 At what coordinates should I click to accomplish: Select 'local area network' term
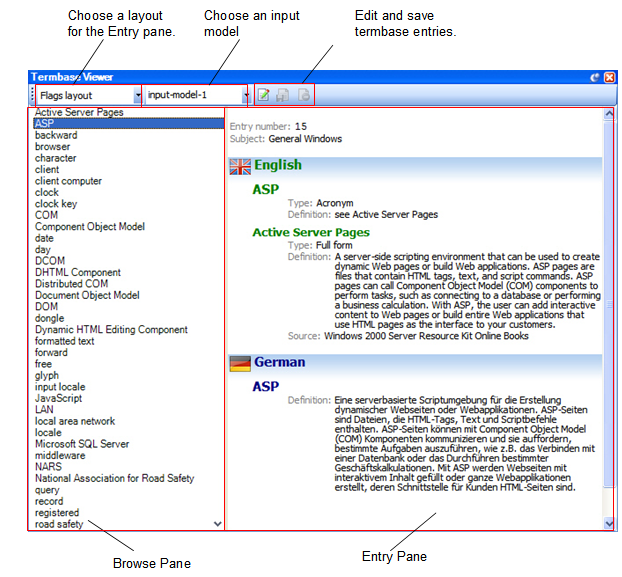click(75, 421)
